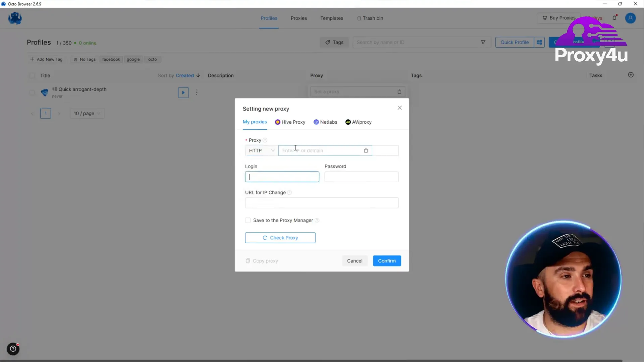
Task: Click the Quick arrogant-depth profile title
Action: [x=83, y=89]
